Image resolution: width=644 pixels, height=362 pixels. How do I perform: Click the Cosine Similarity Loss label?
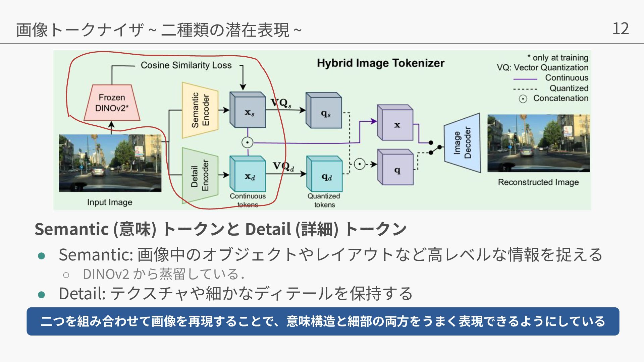point(186,65)
